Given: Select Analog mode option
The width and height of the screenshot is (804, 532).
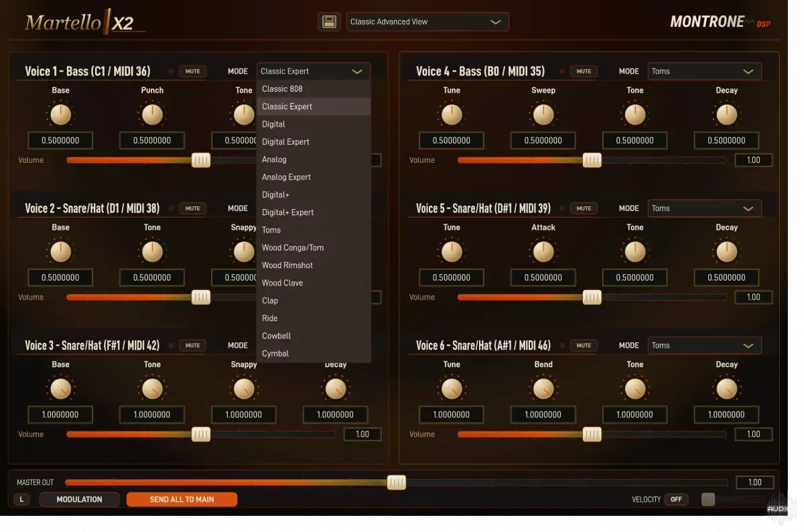Looking at the screenshot, I should coord(314,159).
